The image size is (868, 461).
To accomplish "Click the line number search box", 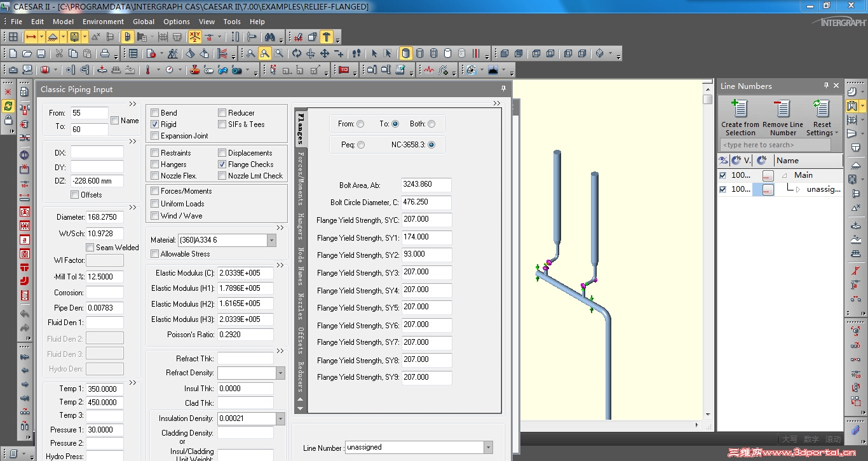I will [775, 145].
